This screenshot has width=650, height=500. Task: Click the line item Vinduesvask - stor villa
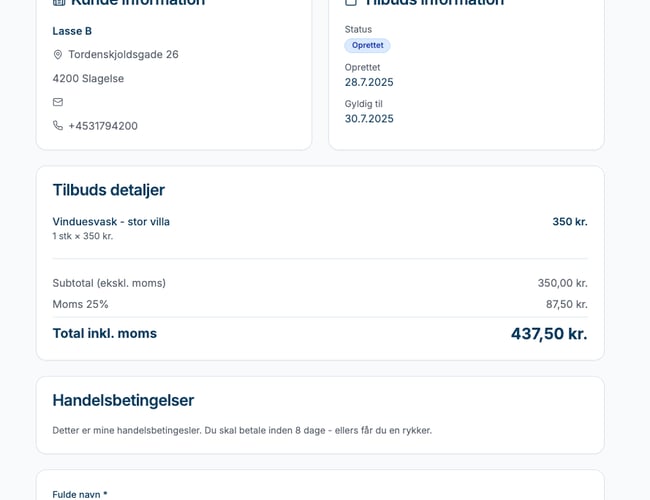click(111, 222)
